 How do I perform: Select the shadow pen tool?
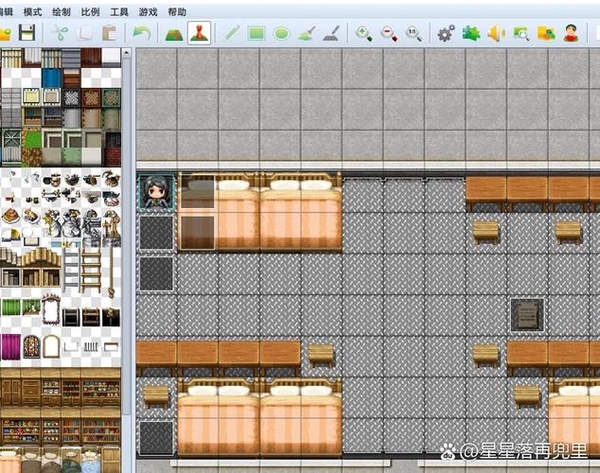pyautogui.click(x=331, y=33)
